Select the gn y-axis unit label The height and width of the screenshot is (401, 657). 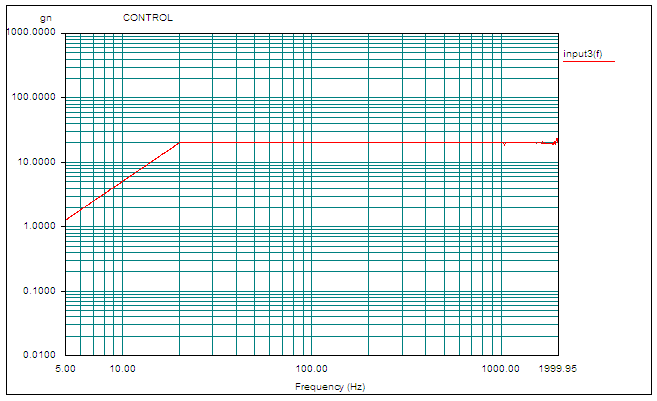[44, 18]
